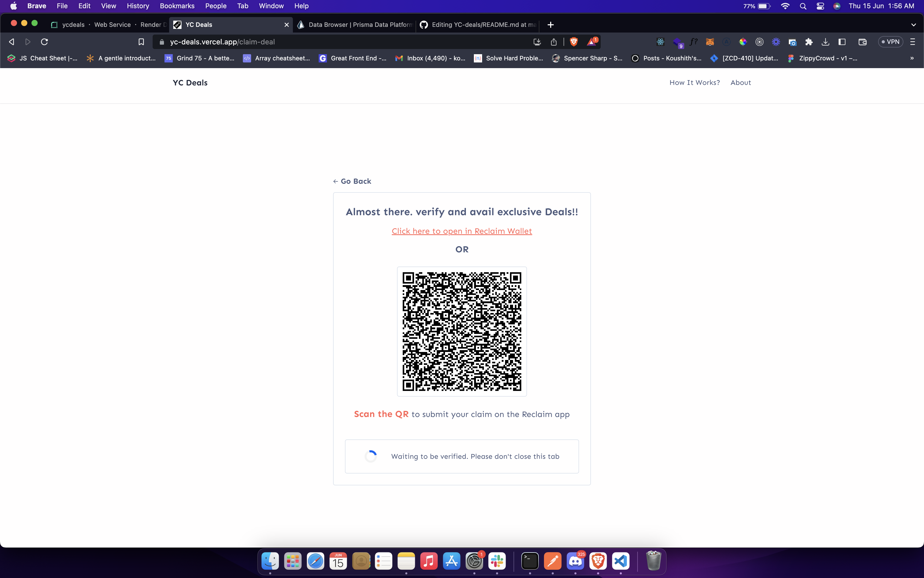924x578 pixels.
Task: Toggle the browser sidebar panel icon
Action: pos(842,42)
